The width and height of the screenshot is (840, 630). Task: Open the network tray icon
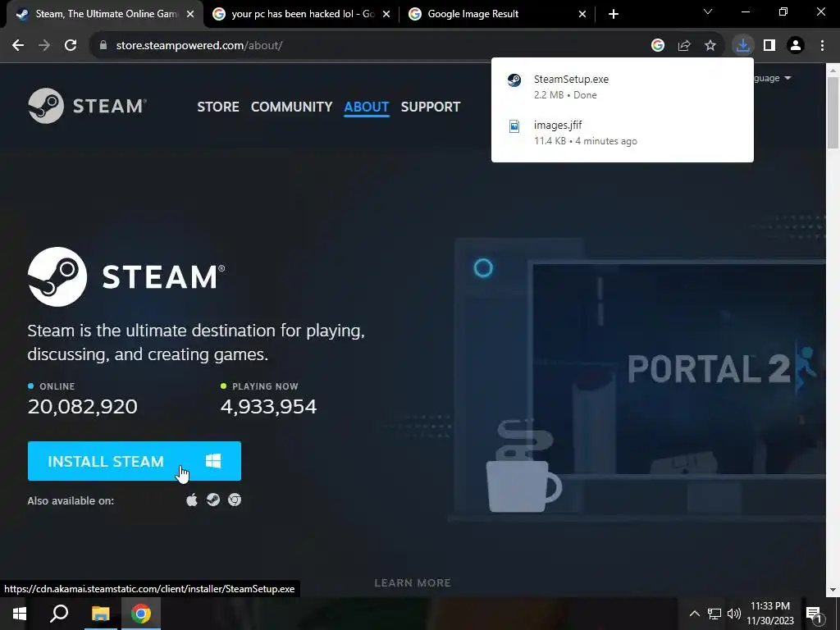click(x=714, y=614)
